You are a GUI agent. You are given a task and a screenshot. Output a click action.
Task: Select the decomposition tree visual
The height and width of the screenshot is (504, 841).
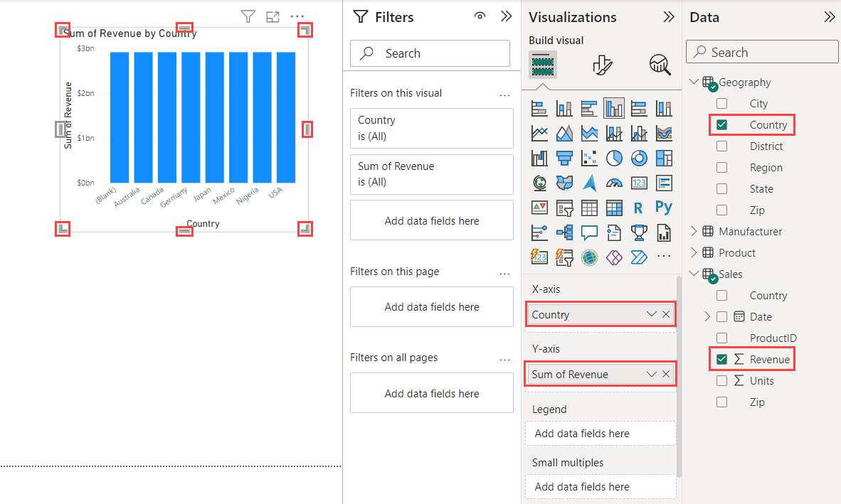pyautogui.click(x=564, y=232)
